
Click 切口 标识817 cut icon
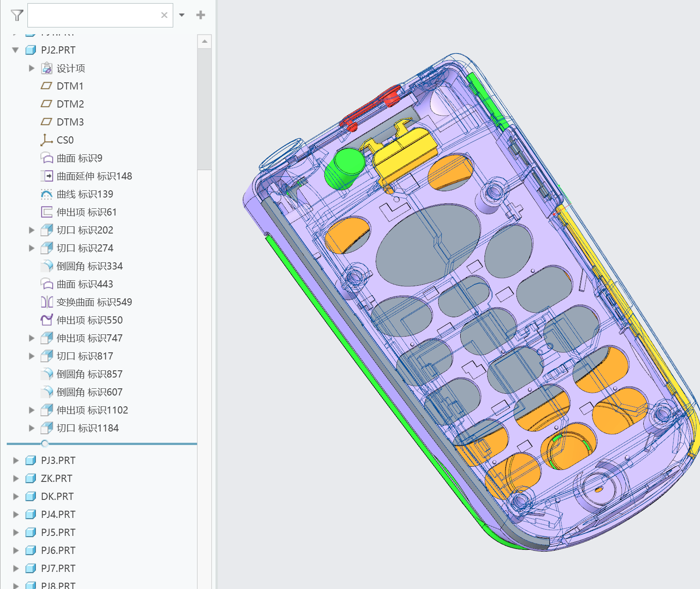[47, 356]
